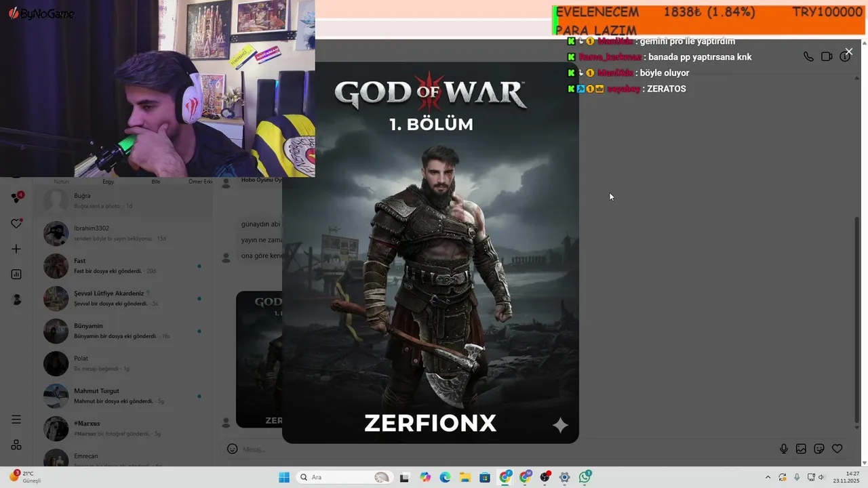
Task: Click the tray microphone icon
Action: pos(797,477)
